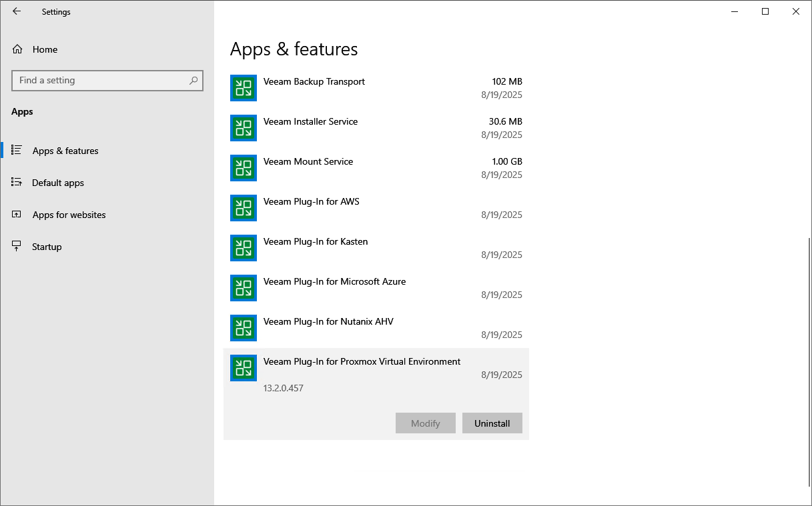Click the Veeam Plug-In for Microsoft Azure icon
Image resolution: width=812 pixels, height=506 pixels.
[x=244, y=288]
